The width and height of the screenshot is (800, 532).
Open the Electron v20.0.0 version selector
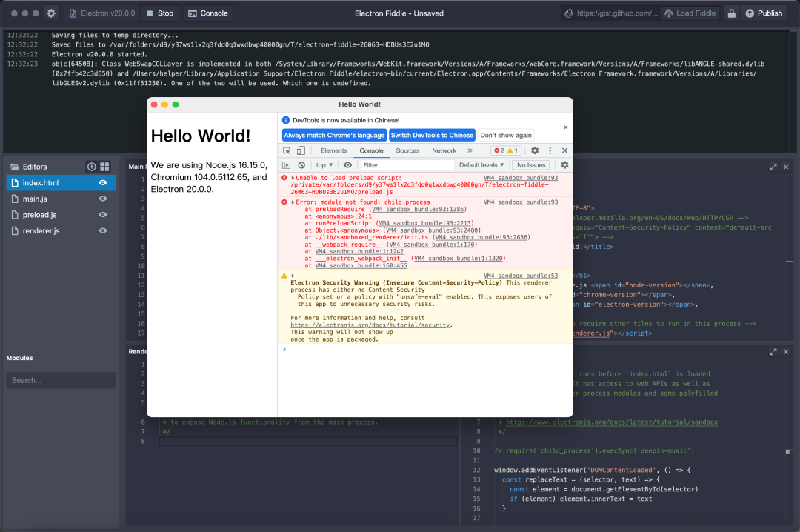[x=102, y=13]
